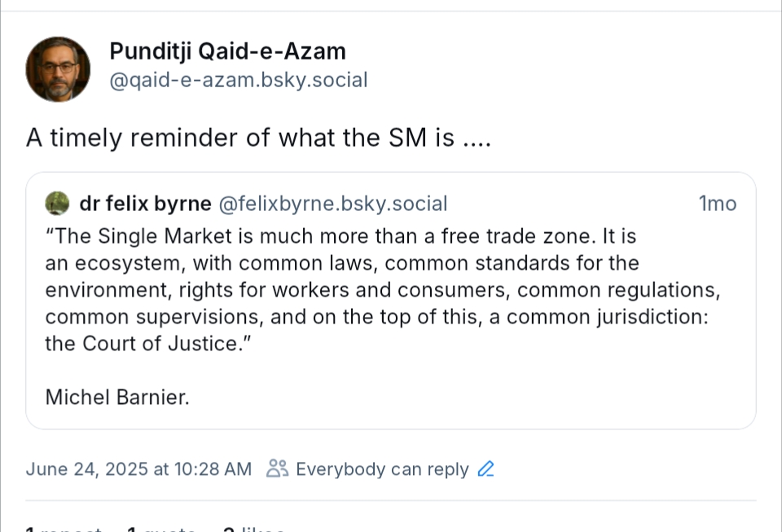
Task: View the 1 quote count
Action: (x=161, y=530)
